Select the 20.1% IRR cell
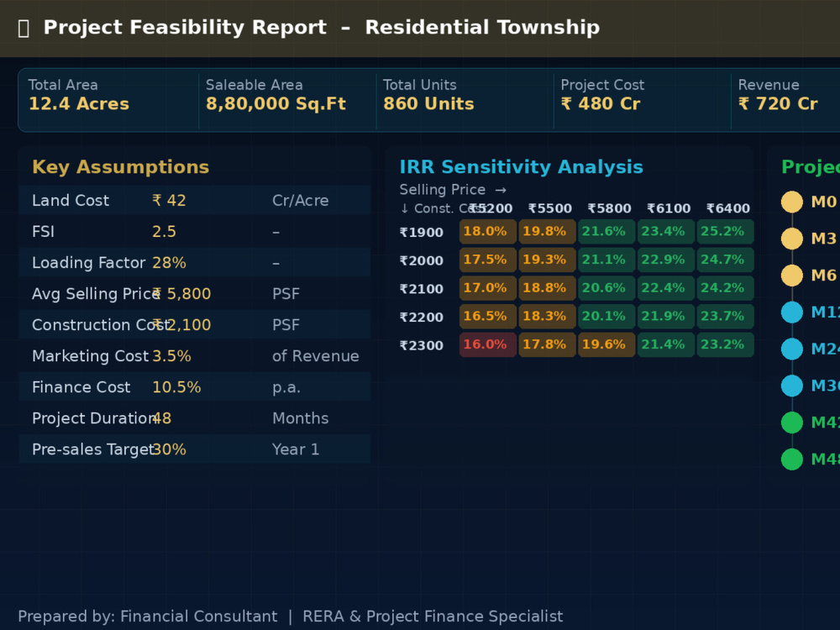The height and width of the screenshot is (630, 840). [x=607, y=317]
